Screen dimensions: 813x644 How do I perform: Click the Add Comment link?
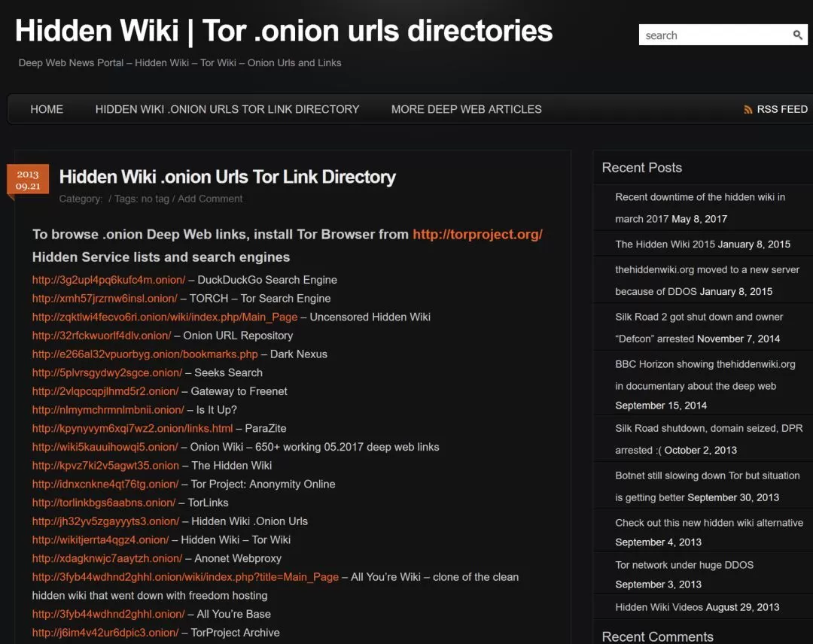(x=210, y=199)
